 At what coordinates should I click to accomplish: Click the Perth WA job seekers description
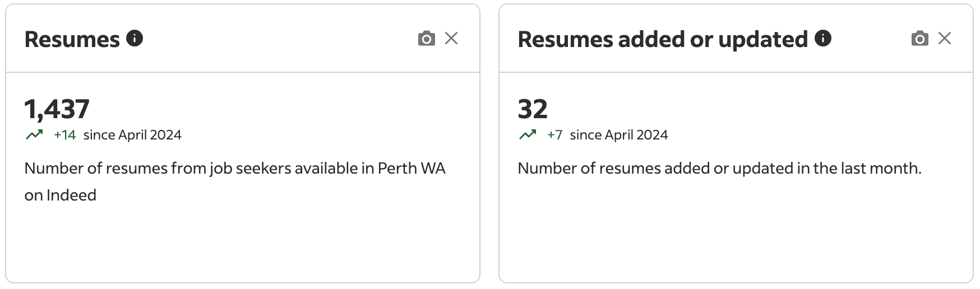coord(234,169)
